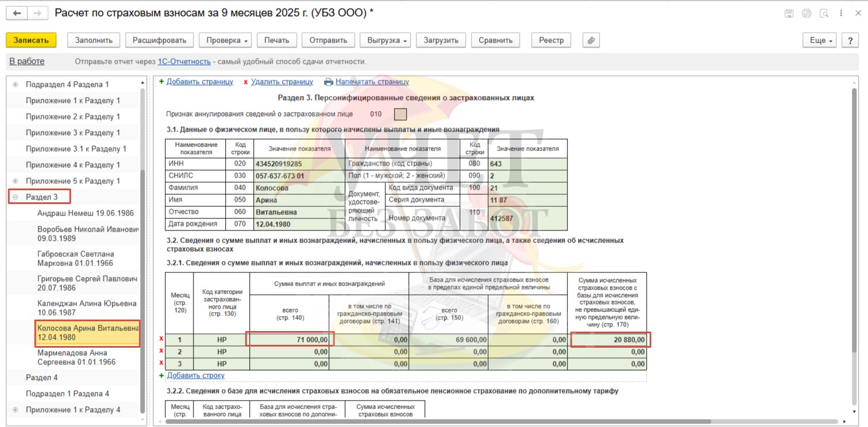The image size is (868, 427).
Task: Click the Отчество field Витальевна
Action: pyautogui.click(x=299, y=212)
